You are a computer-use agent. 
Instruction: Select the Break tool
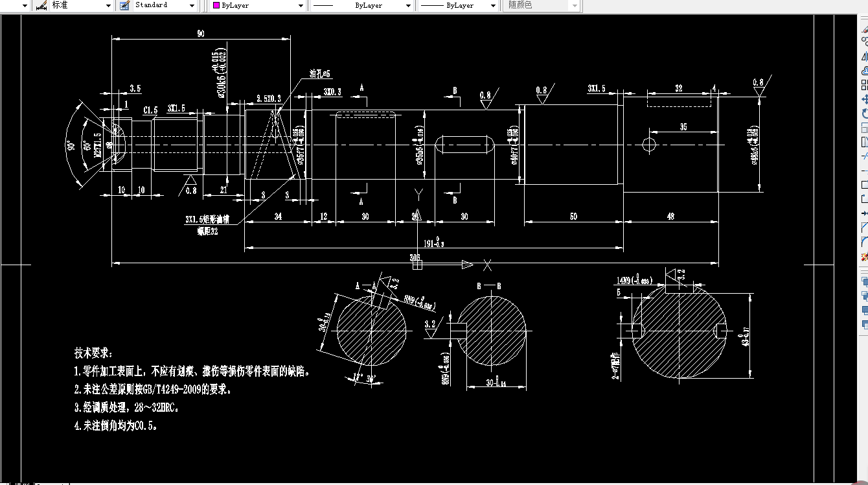tap(864, 199)
